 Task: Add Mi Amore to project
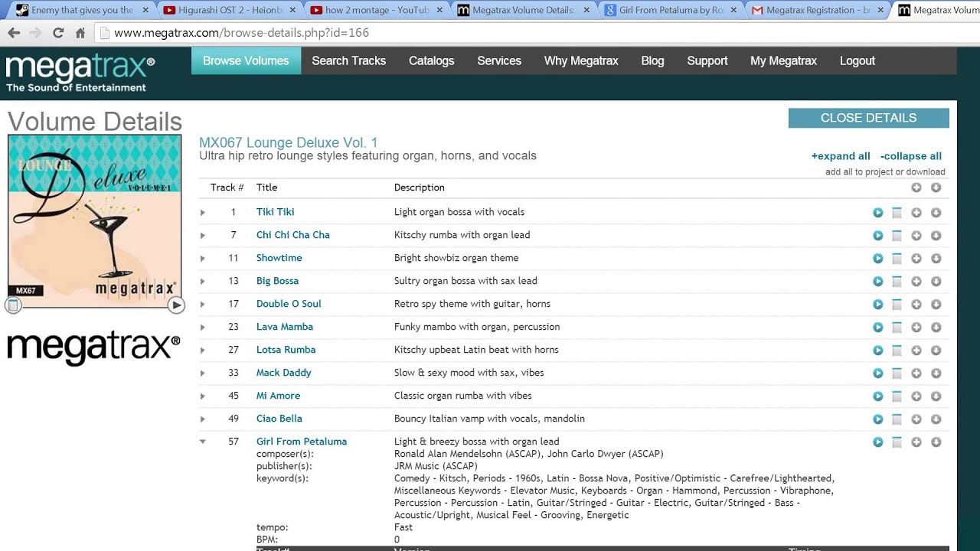pos(916,396)
